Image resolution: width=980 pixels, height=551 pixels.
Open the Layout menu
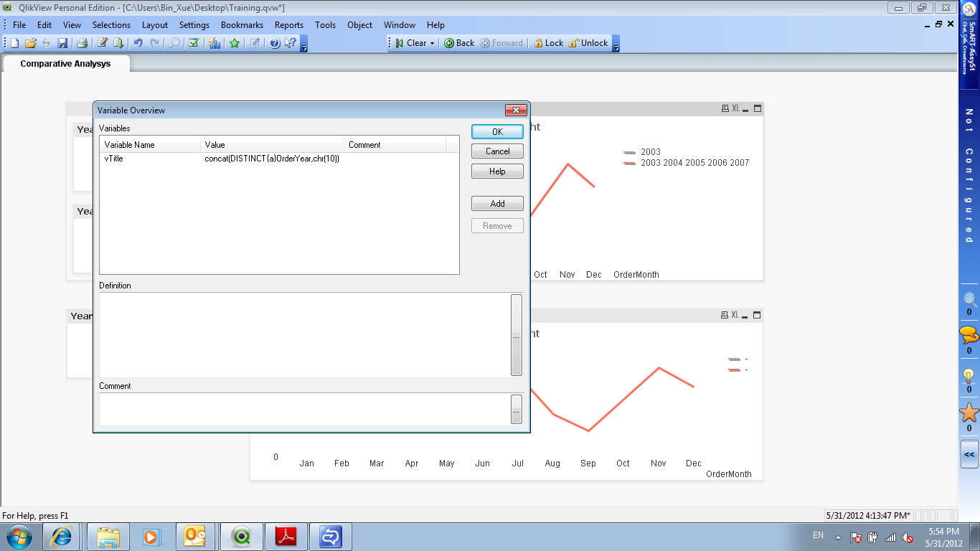tap(154, 24)
